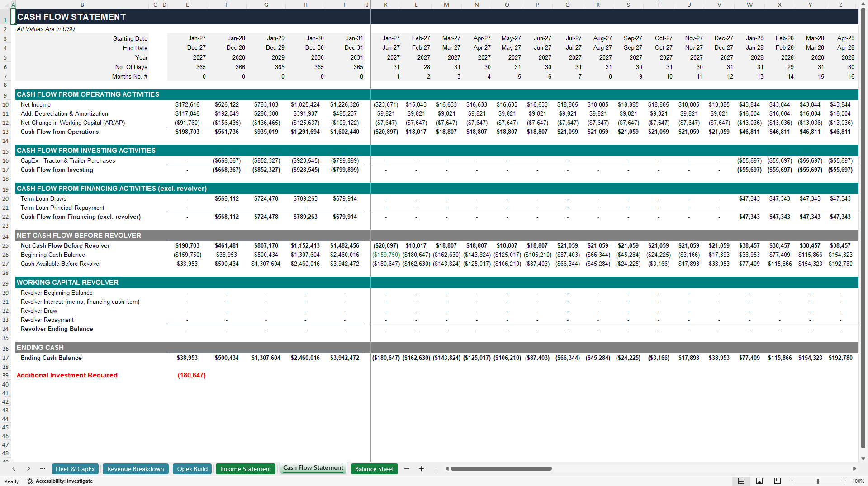This screenshot has width=868, height=486.
Task: Select column E header
Action: [x=187, y=5]
